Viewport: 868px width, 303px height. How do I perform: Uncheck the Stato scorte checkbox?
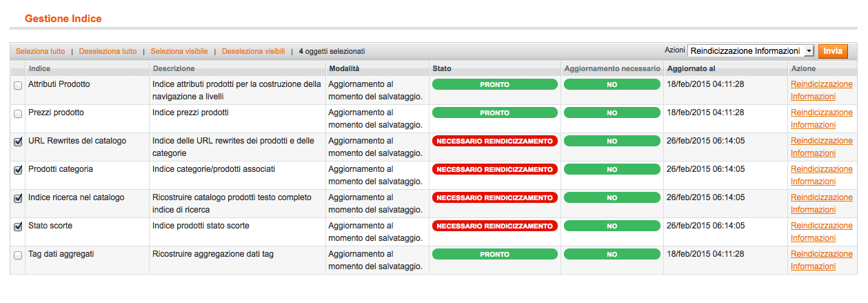click(18, 226)
